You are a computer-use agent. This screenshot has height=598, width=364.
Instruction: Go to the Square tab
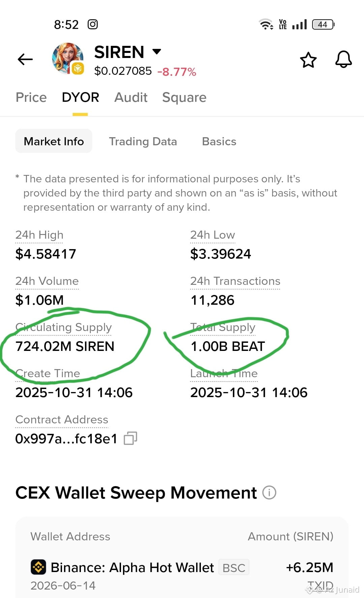(x=184, y=98)
